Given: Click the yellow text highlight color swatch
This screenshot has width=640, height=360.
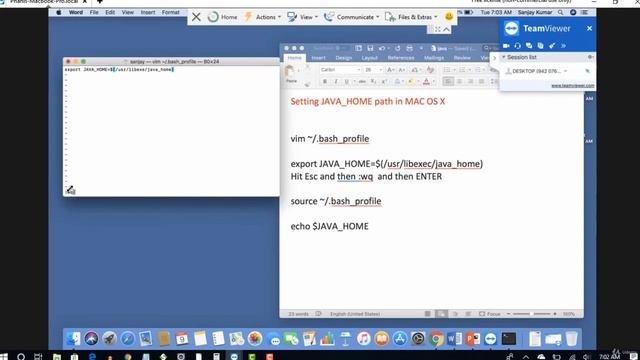Looking at the screenshot, I should (411, 82).
